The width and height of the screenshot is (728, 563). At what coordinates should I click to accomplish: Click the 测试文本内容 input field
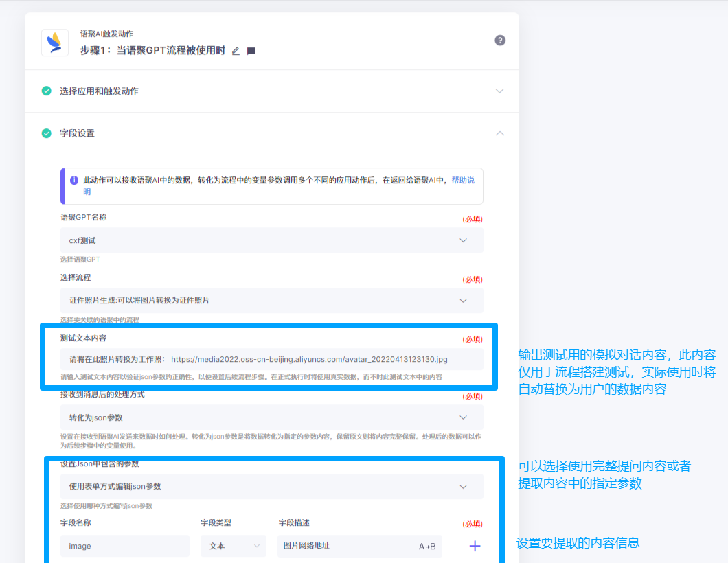pyautogui.click(x=271, y=359)
